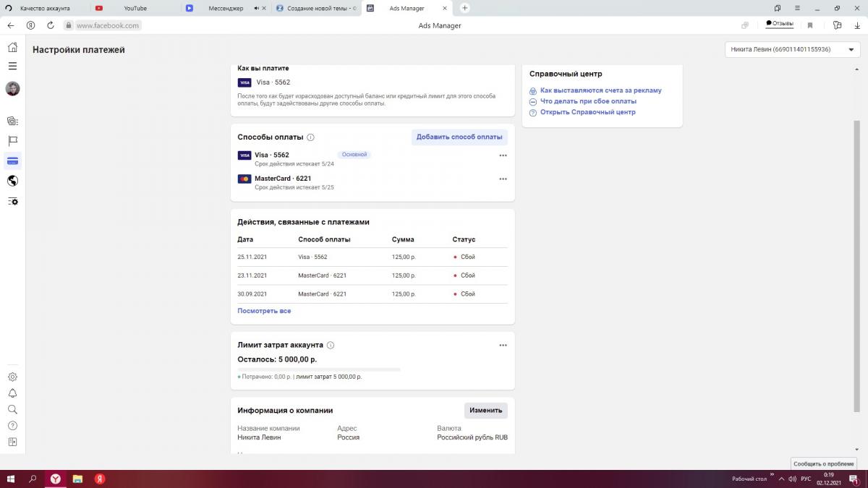The height and width of the screenshot is (488, 868).
Task: Open the Billing card icon in sidebar
Action: click(12, 160)
